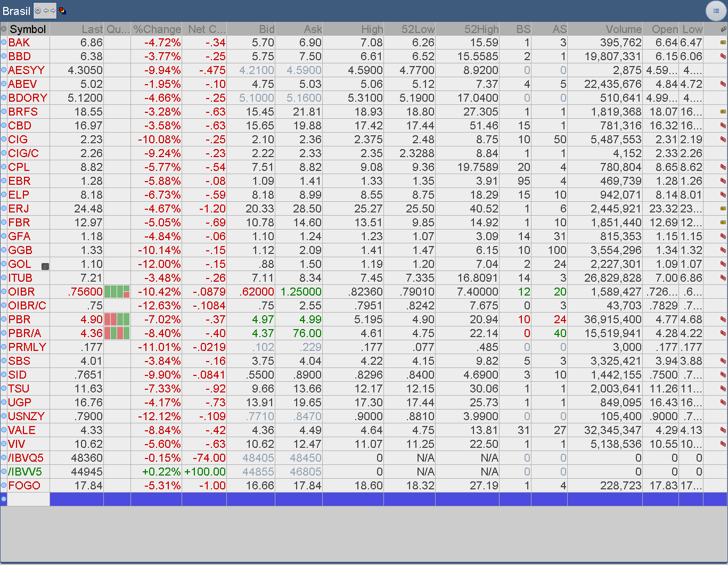
Task: Click the 1.25000 ask value
Action: (x=301, y=292)
